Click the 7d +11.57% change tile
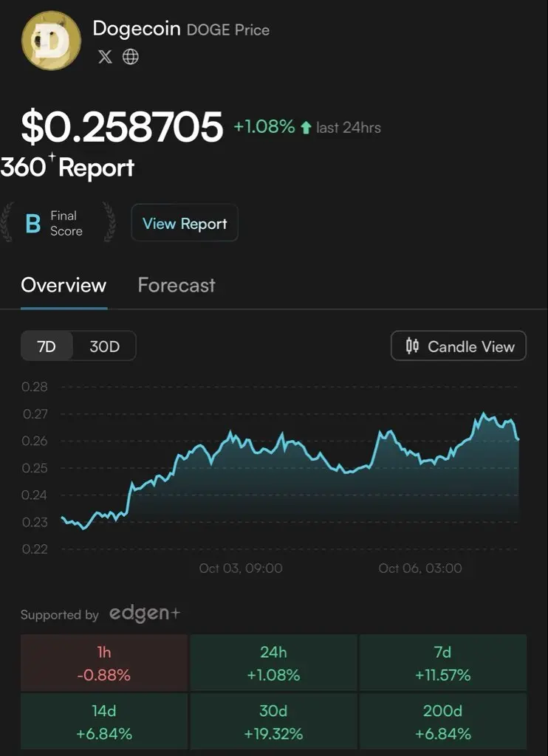 (x=442, y=662)
